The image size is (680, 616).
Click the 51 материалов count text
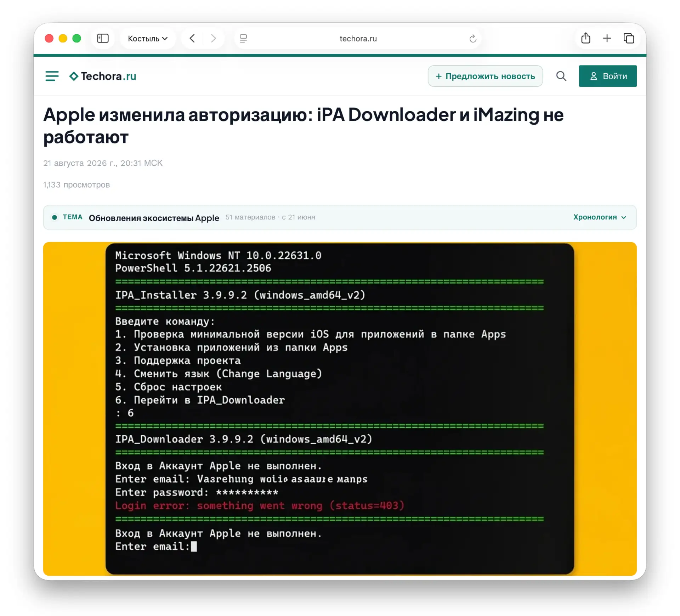point(250,217)
